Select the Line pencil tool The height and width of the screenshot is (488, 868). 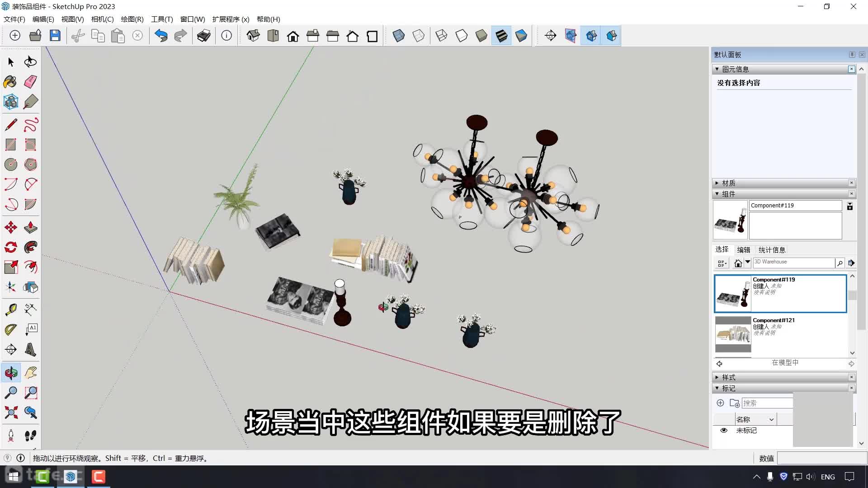[x=11, y=124]
